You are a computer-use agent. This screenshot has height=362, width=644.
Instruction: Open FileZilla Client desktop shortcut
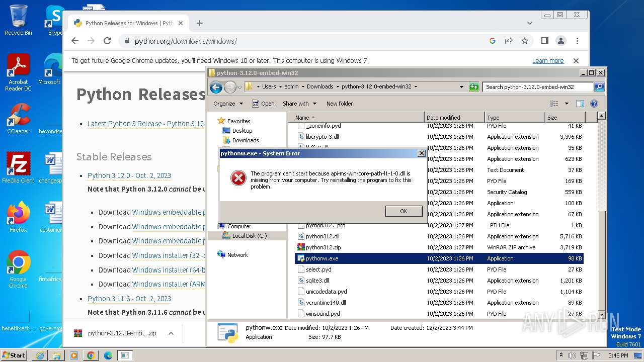click(18, 167)
